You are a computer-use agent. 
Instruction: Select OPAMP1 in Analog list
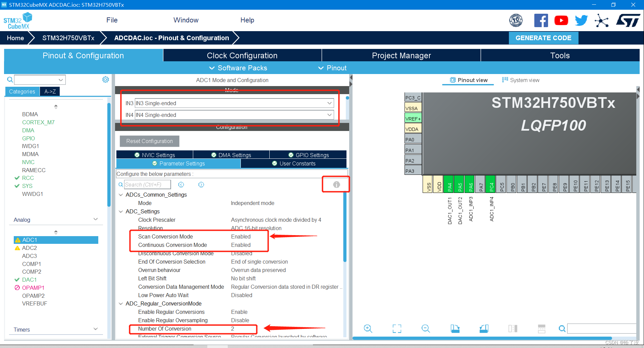click(33, 288)
